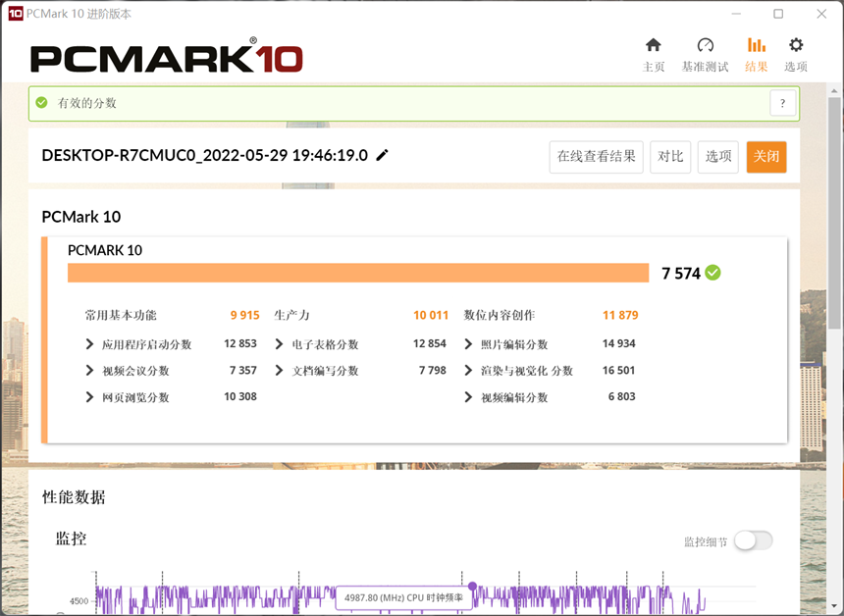Click the value 16 501
Image resolution: width=844 pixels, height=616 pixels.
pyautogui.click(x=619, y=370)
